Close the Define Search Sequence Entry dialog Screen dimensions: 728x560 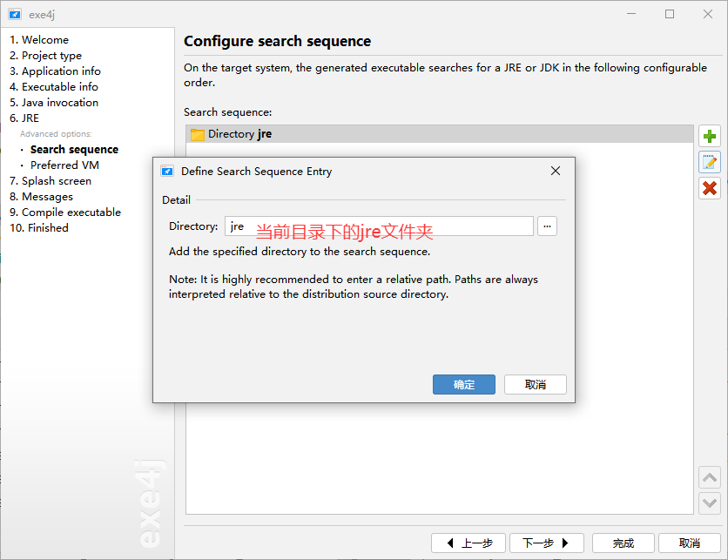point(556,171)
